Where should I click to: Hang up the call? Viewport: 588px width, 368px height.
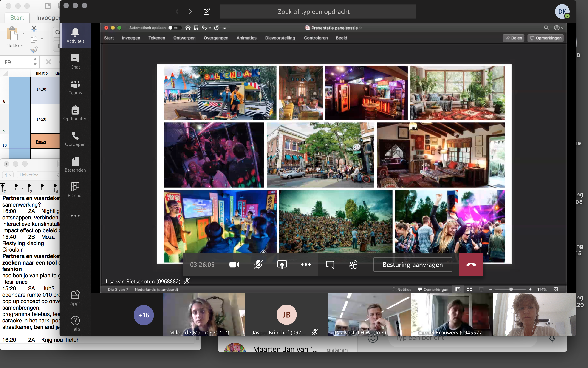[x=471, y=264]
